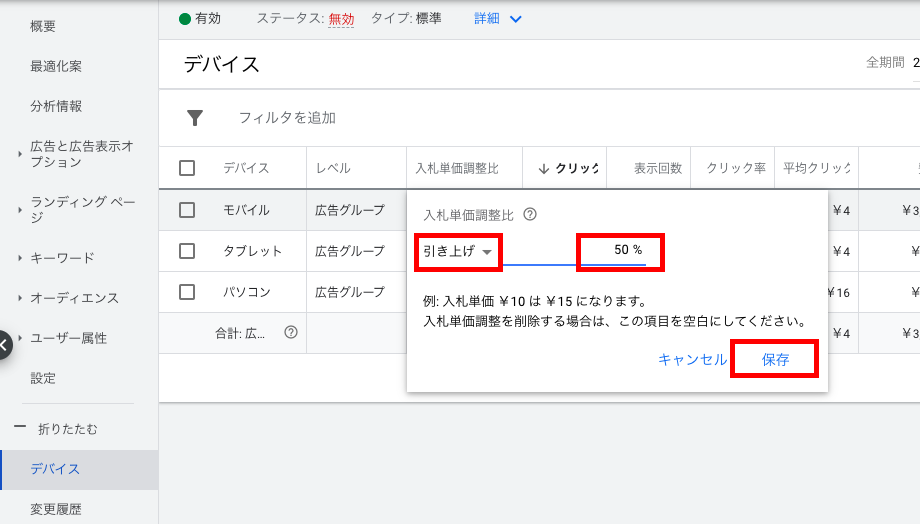The image size is (920, 524).
Task: Expand the 詳細 dropdown chevron
Action: [x=516, y=19]
